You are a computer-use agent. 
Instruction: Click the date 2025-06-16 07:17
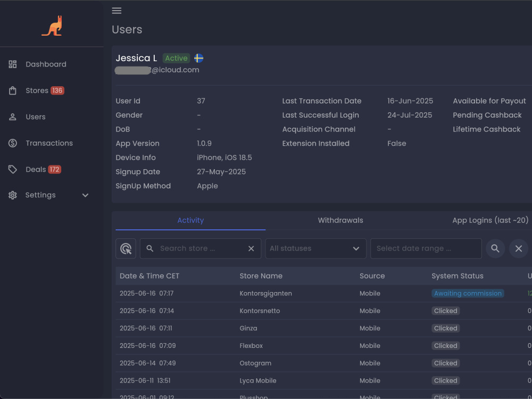(147, 294)
